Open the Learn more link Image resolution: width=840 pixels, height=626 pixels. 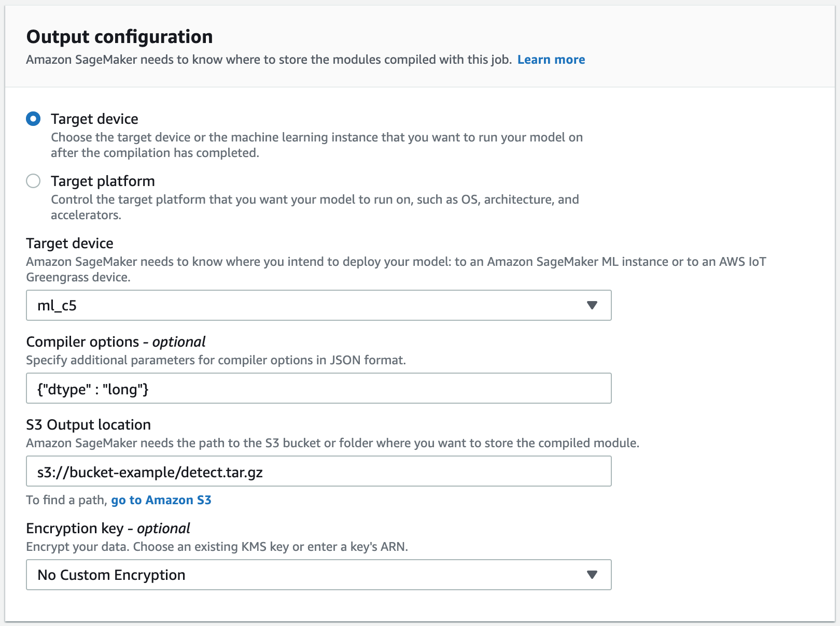(551, 60)
